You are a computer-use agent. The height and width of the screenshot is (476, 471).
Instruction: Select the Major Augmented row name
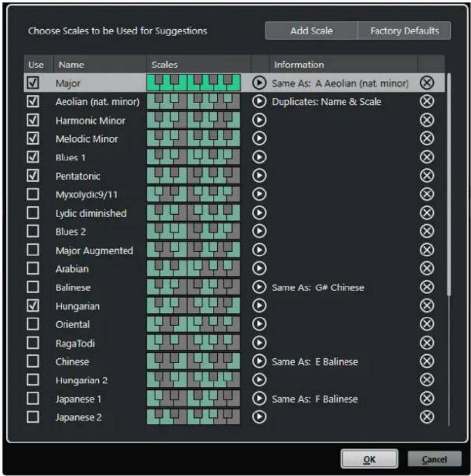(94, 250)
